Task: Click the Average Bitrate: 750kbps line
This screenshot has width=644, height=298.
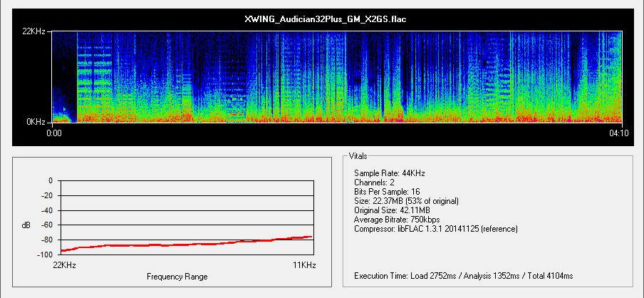Action: pyautogui.click(x=398, y=220)
